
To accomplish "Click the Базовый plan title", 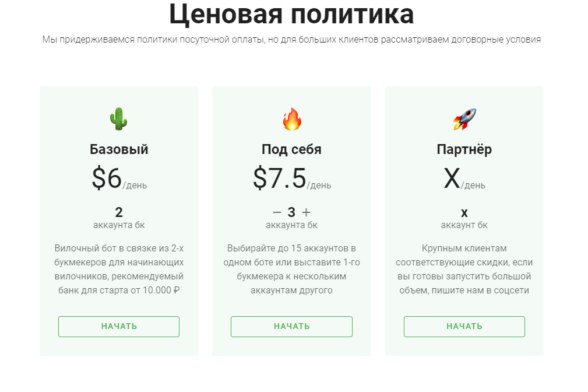I will 119,149.
